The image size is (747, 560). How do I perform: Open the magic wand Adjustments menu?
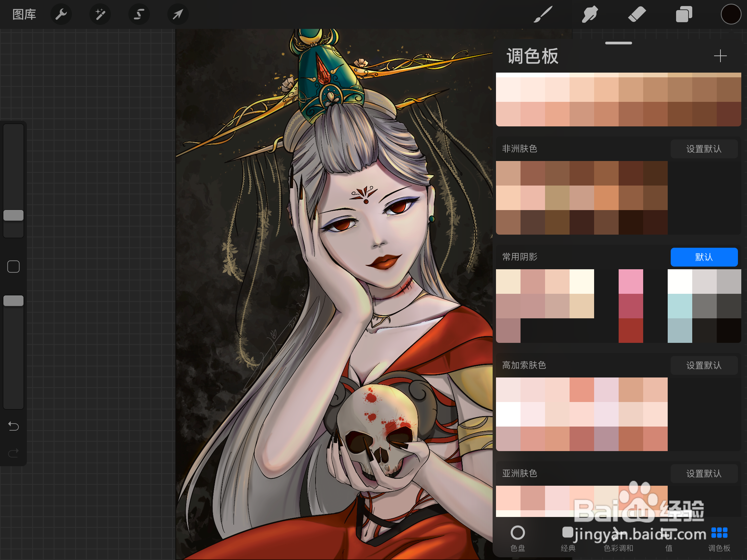pos(100,14)
